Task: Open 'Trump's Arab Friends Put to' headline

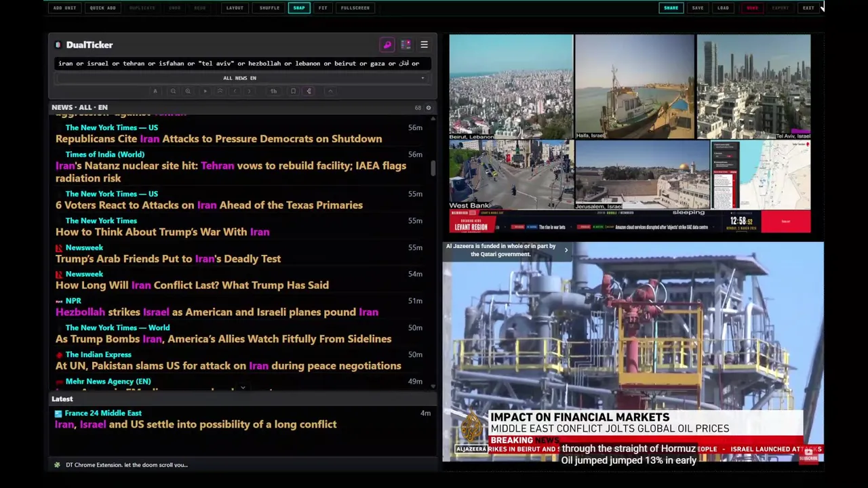Action: point(168,259)
